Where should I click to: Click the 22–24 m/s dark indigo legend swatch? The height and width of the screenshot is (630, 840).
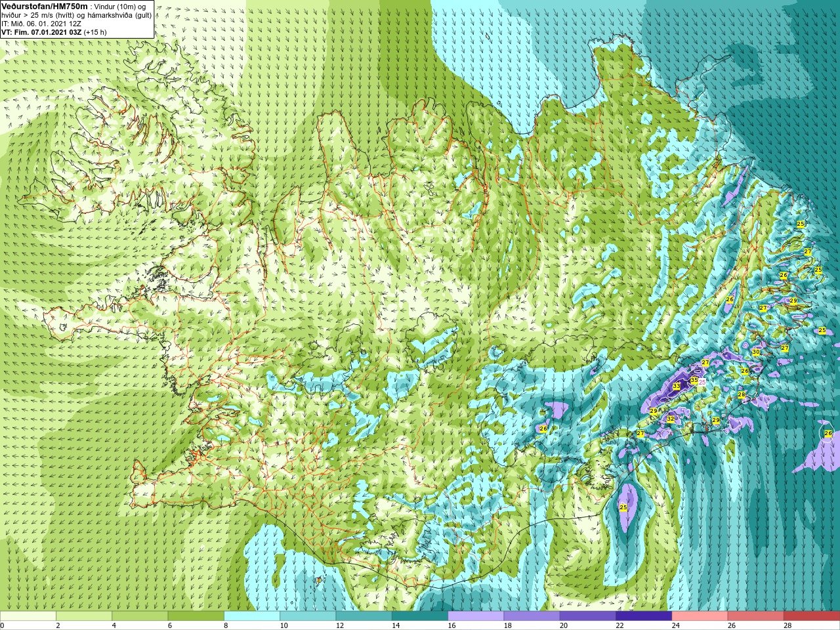coord(644,616)
